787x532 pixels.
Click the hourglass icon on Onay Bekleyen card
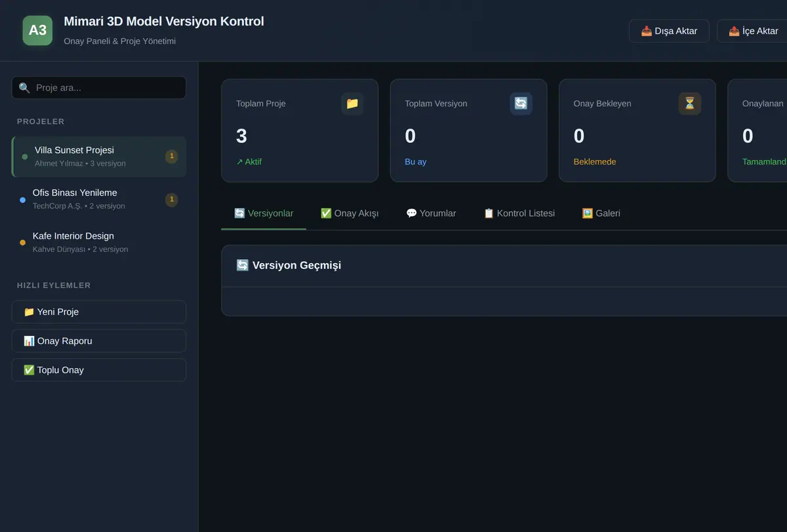(x=689, y=104)
